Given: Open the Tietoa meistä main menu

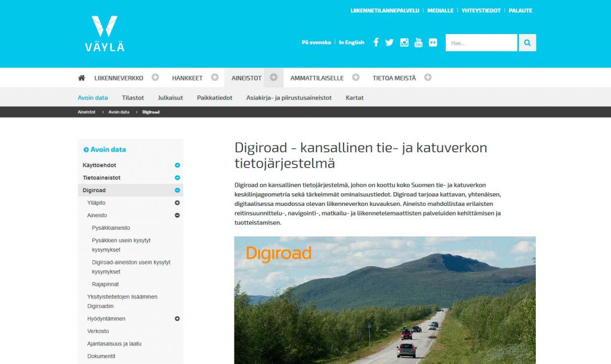Looking at the screenshot, I should (394, 78).
